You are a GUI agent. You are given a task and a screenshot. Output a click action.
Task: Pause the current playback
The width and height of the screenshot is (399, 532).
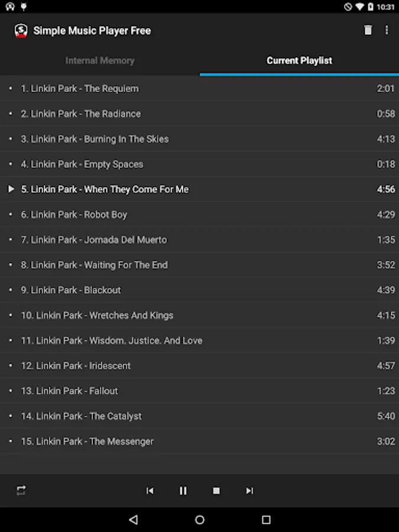coord(183,491)
